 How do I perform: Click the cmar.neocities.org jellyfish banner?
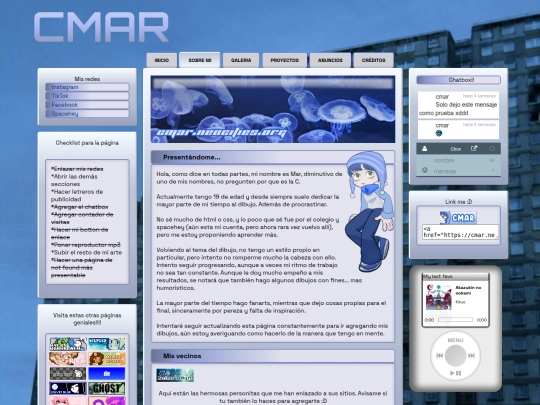[273, 109]
